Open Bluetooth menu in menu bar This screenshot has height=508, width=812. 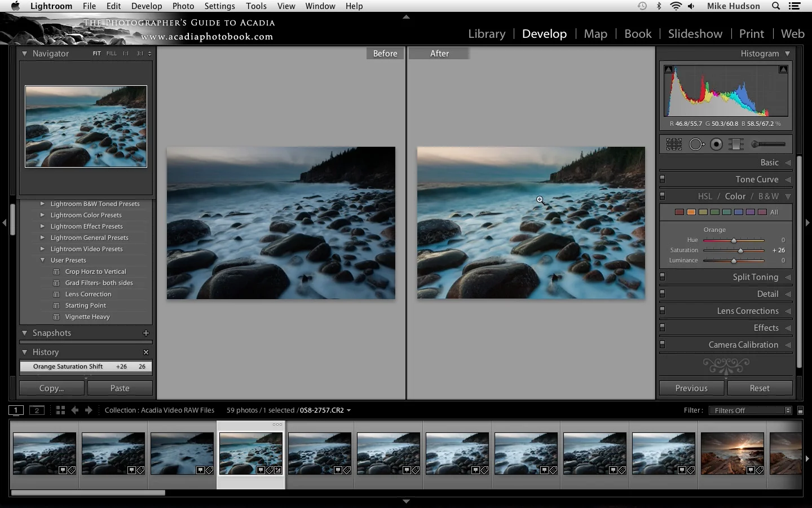tap(659, 6)
